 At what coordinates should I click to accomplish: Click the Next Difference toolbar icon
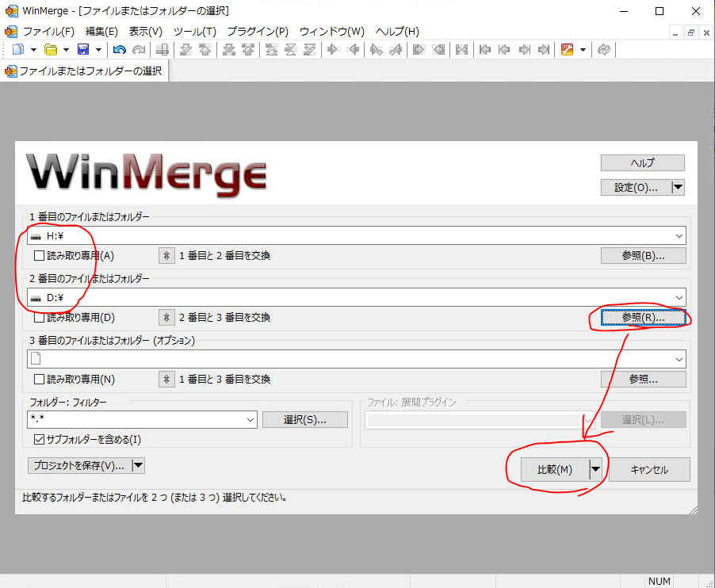click(x=185, y=49)
